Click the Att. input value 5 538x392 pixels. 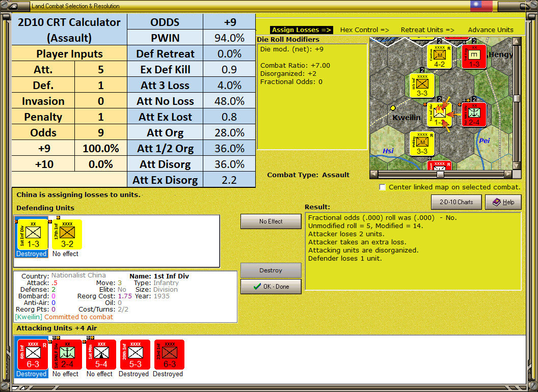(100, 70)
